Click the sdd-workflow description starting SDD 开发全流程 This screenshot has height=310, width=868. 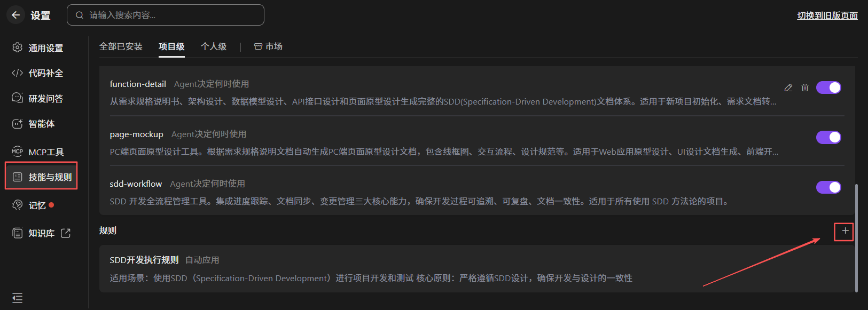pyautogui.click(x=419, y=202)
